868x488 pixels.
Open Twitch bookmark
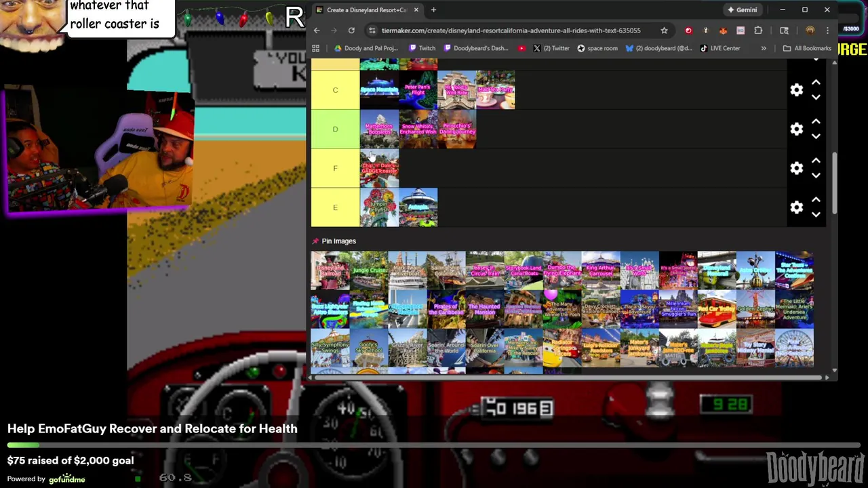point(422,48)
